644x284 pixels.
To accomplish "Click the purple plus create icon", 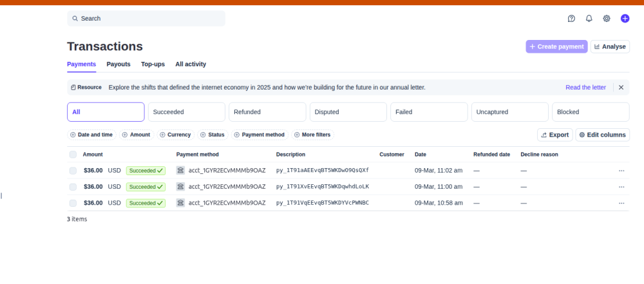I will click(625, 19).
